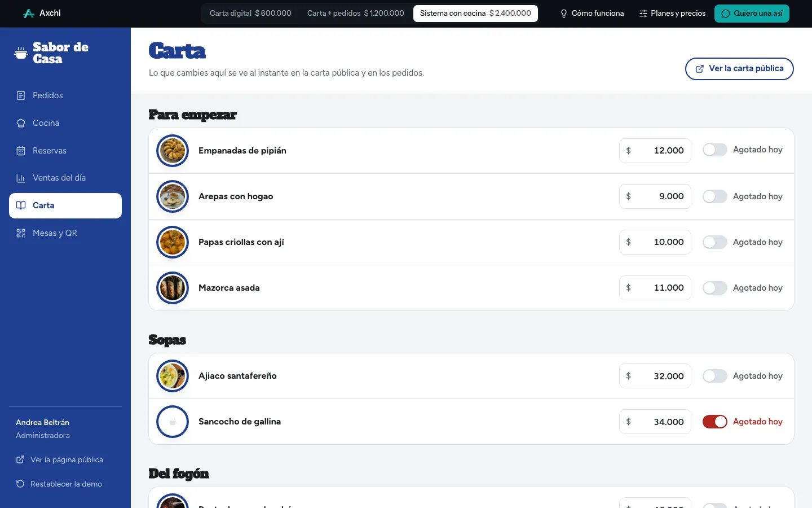Image resolution: width=812 pixels, height=508 pixels.
Task: Click the Reservas calendar icon
Action: click(x=21, y=151)
